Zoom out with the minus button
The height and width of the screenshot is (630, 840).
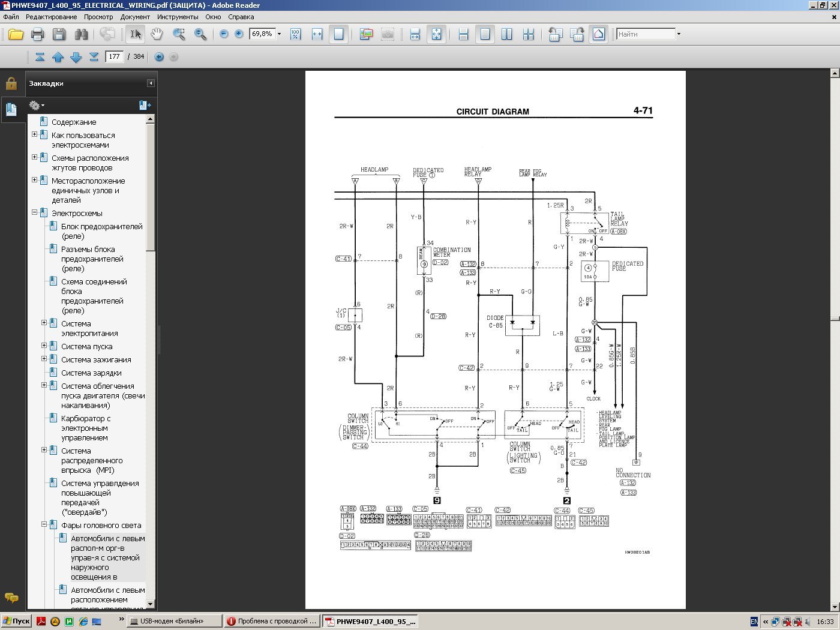[x=224, y=34]
